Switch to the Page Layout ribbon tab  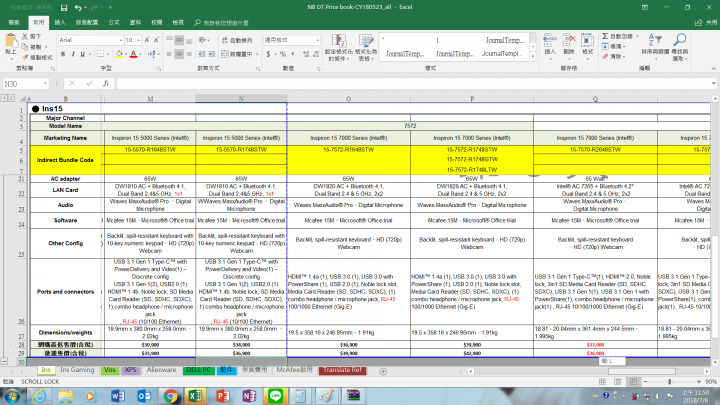[x=87, y=22]
